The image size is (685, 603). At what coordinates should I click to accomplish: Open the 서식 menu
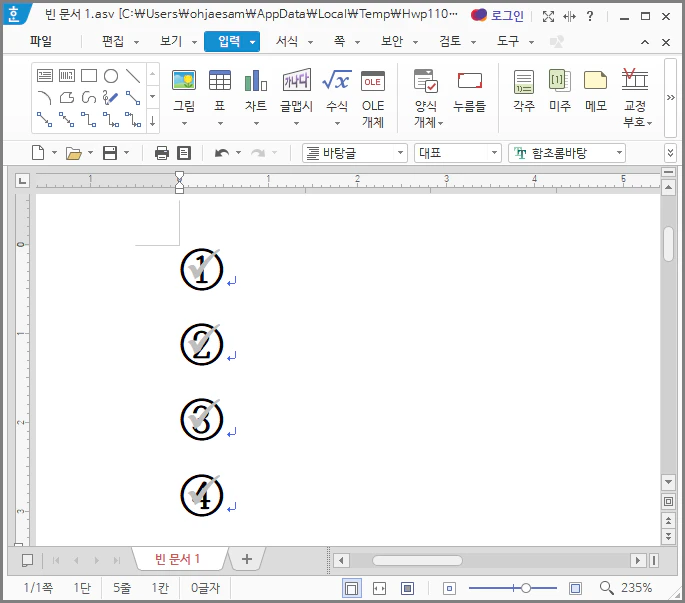(287, 42)
